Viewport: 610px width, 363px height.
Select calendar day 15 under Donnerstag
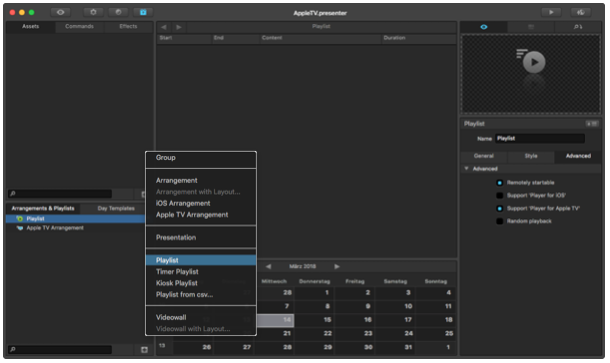tap(314, 320)
